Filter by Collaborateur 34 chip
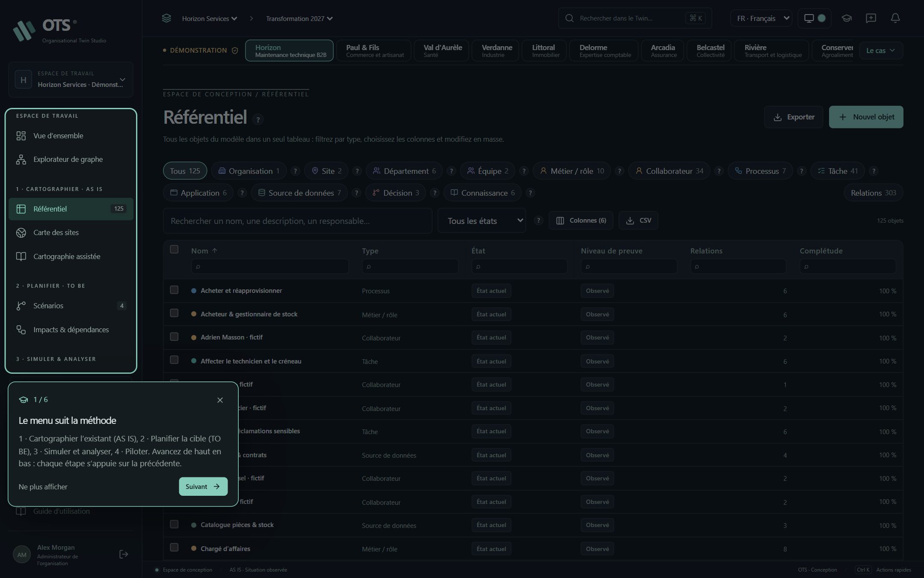 click(669, 171)
